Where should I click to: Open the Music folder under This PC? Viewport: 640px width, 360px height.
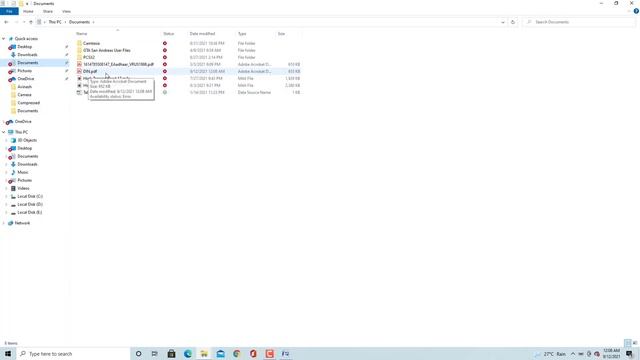[x=23, y=172]
